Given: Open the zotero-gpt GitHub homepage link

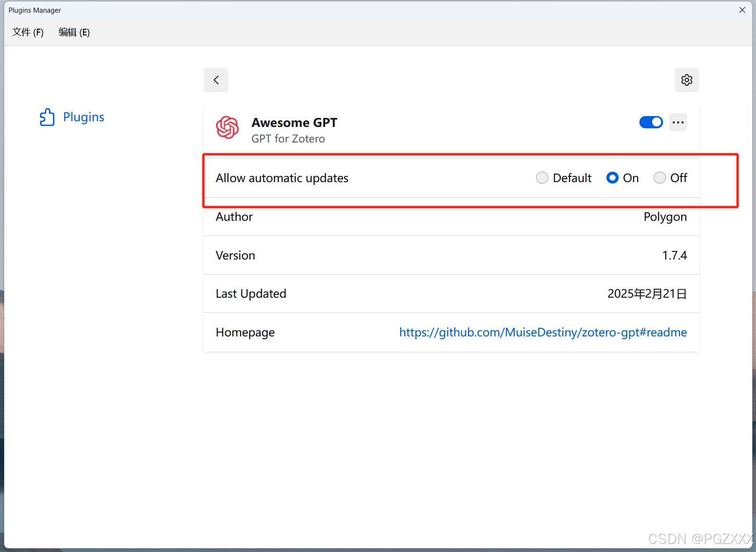Looking at the screenshot, I should point(543,332).
